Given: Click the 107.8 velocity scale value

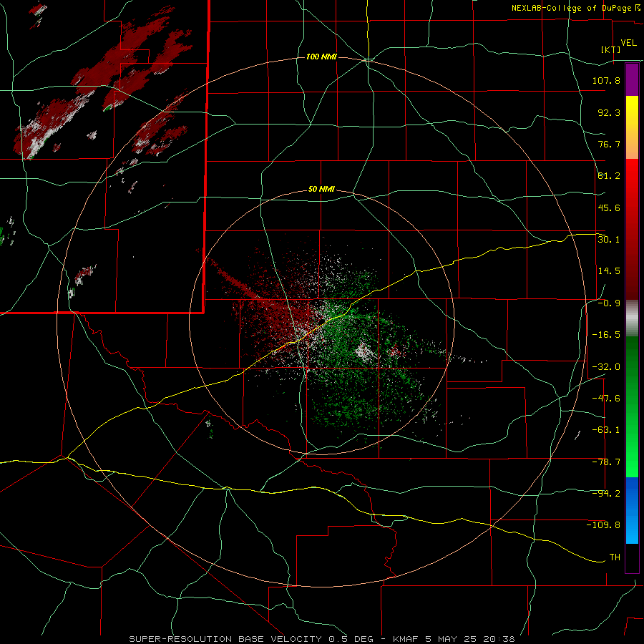Looking at the screenshot, I should [x=606, y=80].
